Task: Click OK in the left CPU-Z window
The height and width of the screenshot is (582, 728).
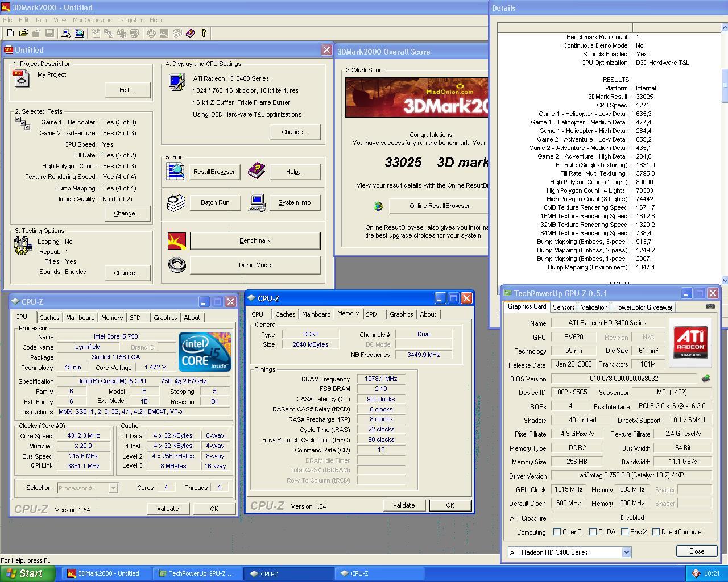Action: point(214,509)
